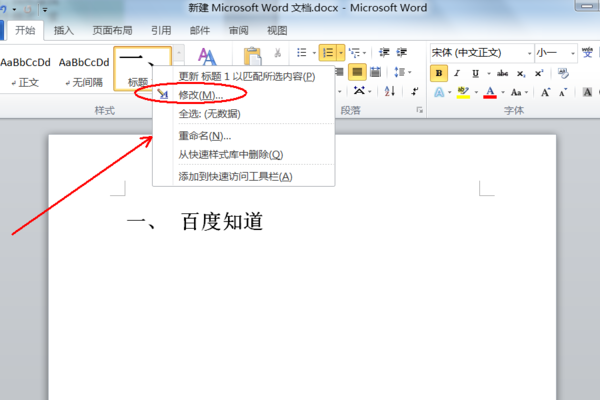Expand the line spacing dropdown arrow
This screenshot has width=600, height=400.
pos(410,72)
